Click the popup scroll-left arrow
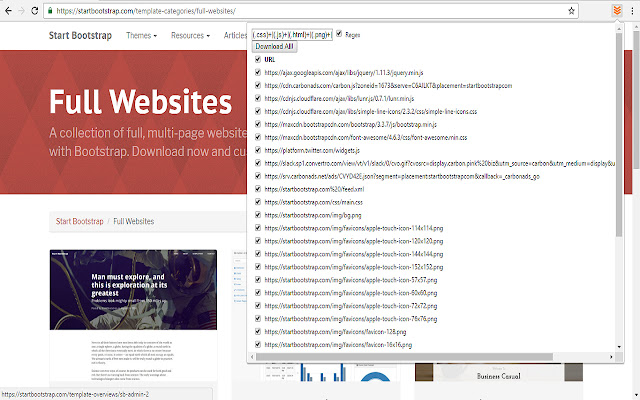The width and height of the screenshot is (640, 400). 252,357
